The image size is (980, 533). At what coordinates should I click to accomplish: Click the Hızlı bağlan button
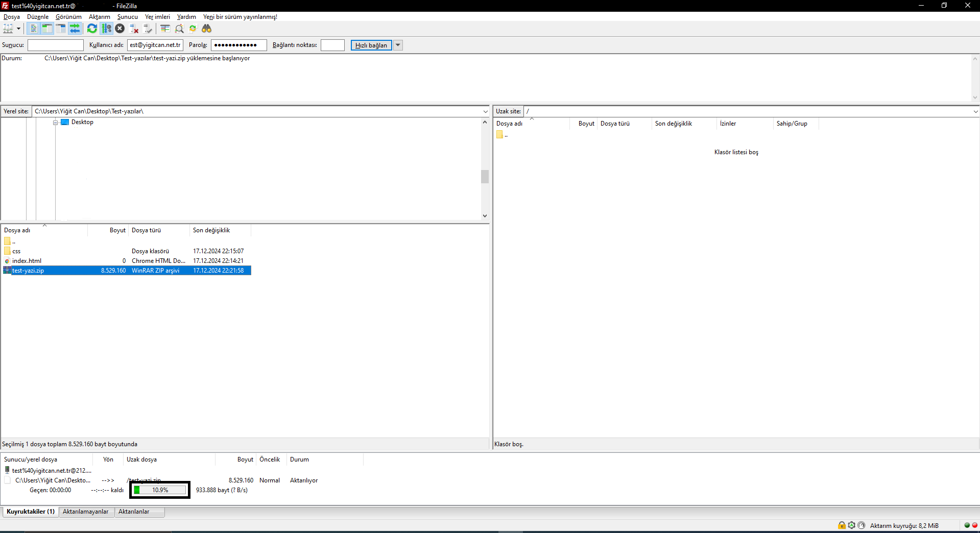[x=371, y=45]
